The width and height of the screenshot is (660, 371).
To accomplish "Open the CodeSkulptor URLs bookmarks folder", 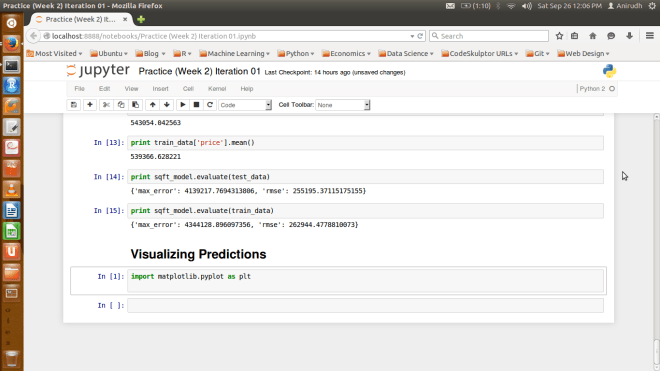I will 480,53.
